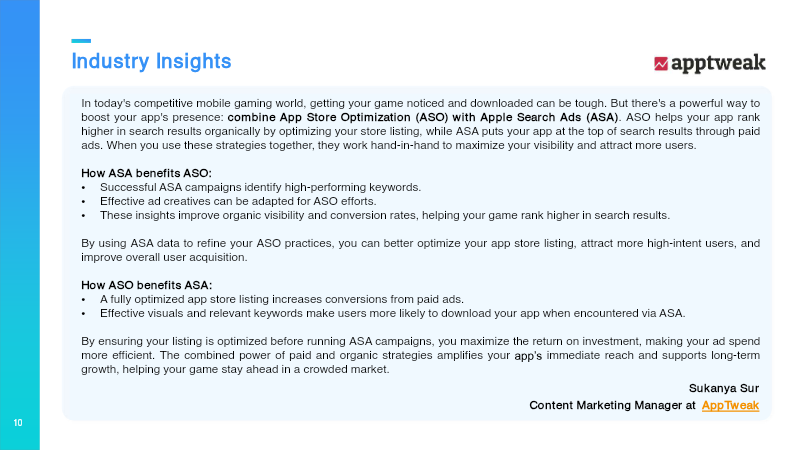Click the blue gradient left sidebar
This screenshot has height=450, width=800.
click(19, 220)
